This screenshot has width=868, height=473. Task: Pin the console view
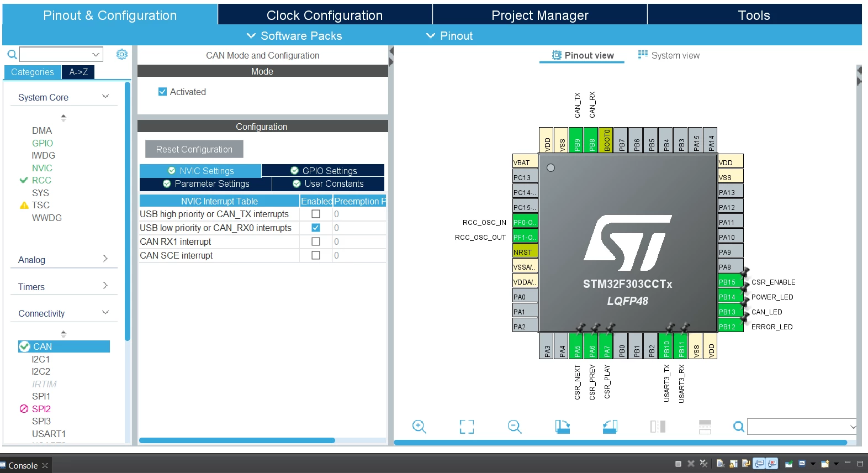(x=789, y=464)
